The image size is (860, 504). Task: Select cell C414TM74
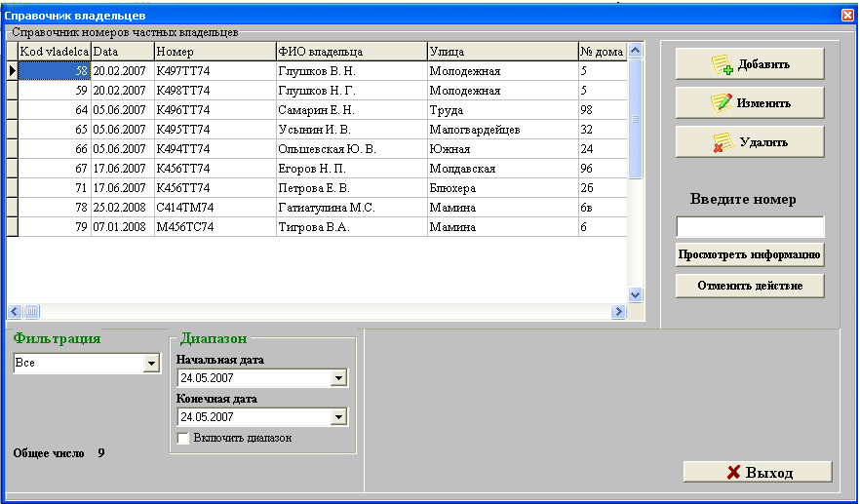coord(215,208)
